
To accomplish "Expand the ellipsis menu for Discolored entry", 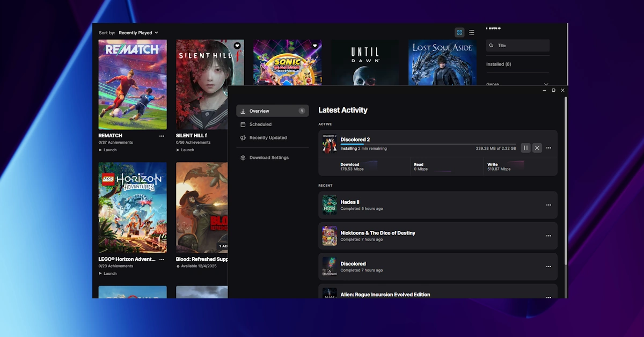I will (x=548, y=267).
